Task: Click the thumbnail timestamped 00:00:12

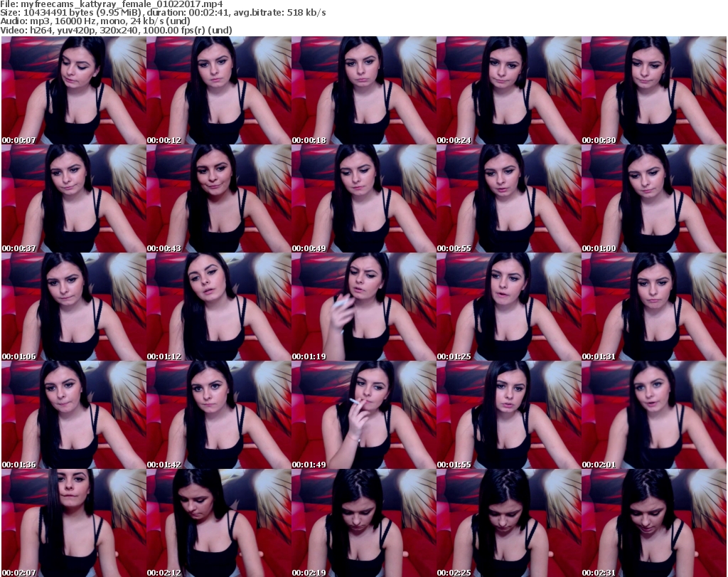Action: (219, 90)
